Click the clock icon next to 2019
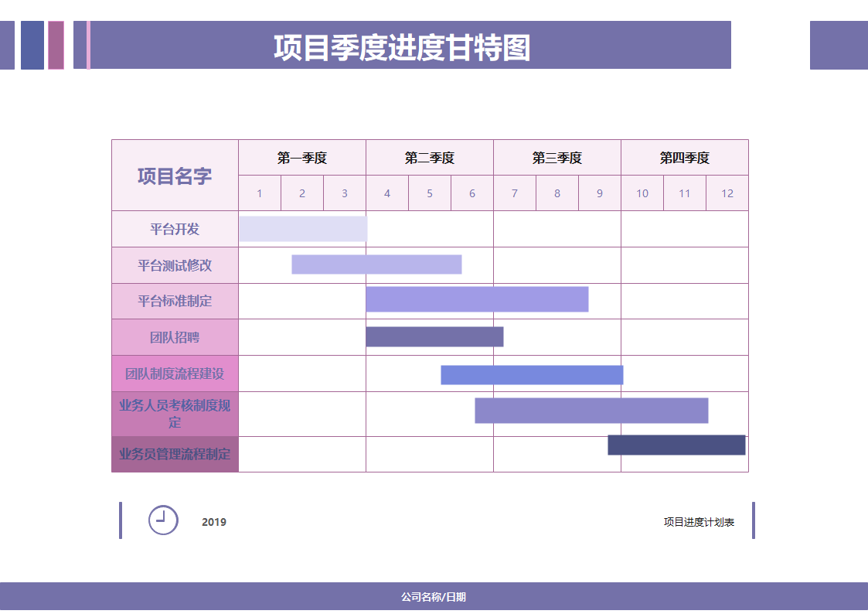This screenshot has height=614, width=868. [x=163, y=520]
